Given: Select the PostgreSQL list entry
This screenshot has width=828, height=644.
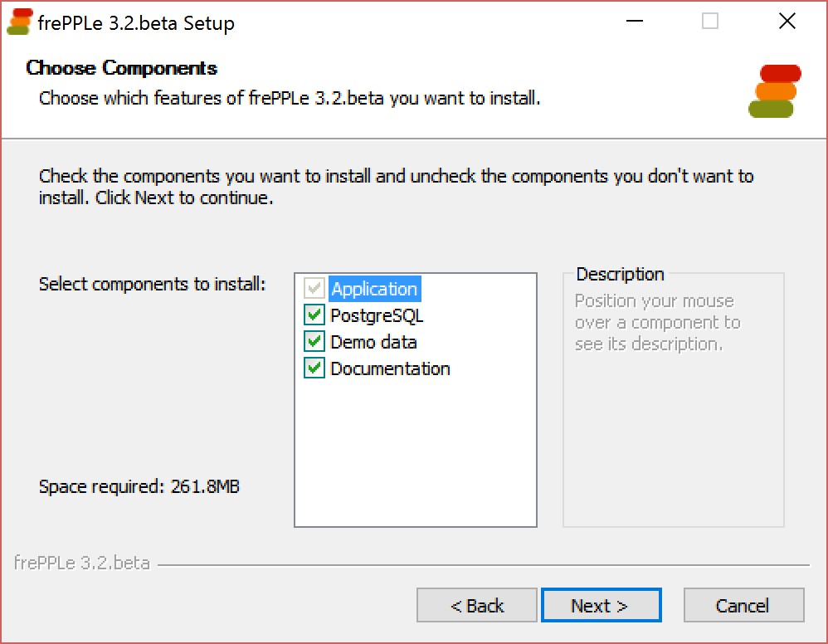Looking at the screenshot, I should click(x=377, y=315).
